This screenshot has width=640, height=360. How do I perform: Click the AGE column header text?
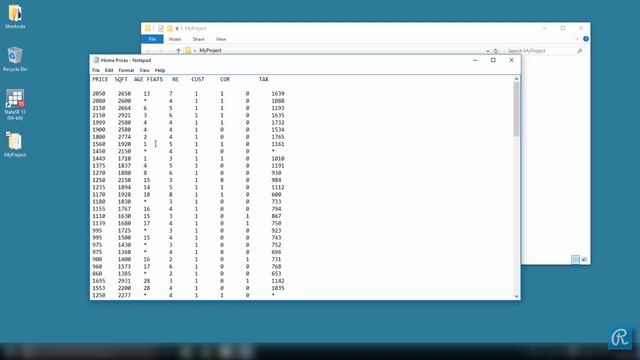138,79
